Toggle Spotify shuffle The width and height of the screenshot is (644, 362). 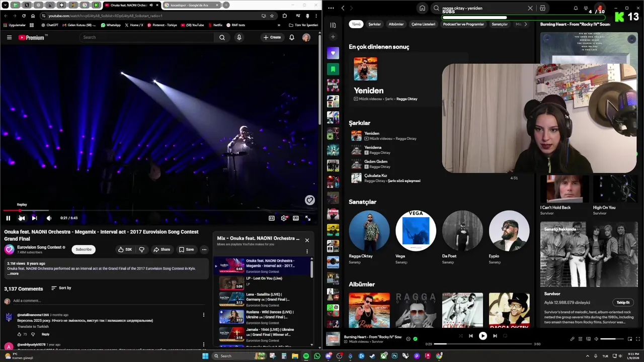[460, 336]
